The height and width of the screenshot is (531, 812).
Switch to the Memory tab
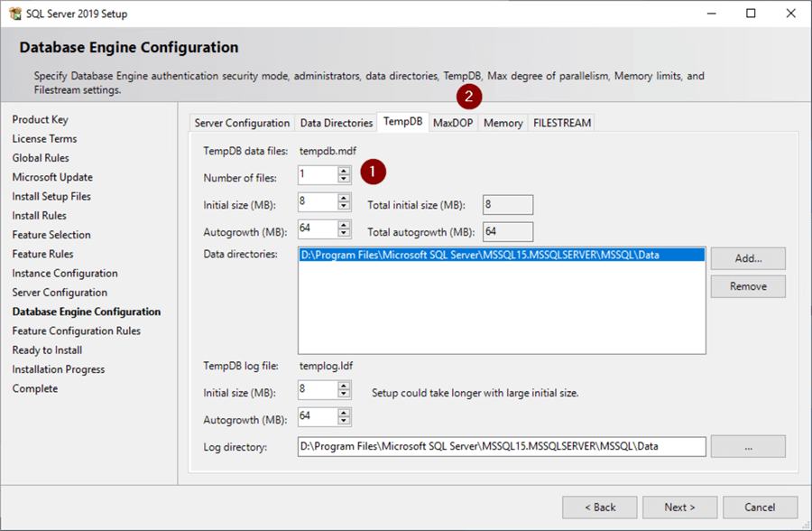click(x=503, y=123)
